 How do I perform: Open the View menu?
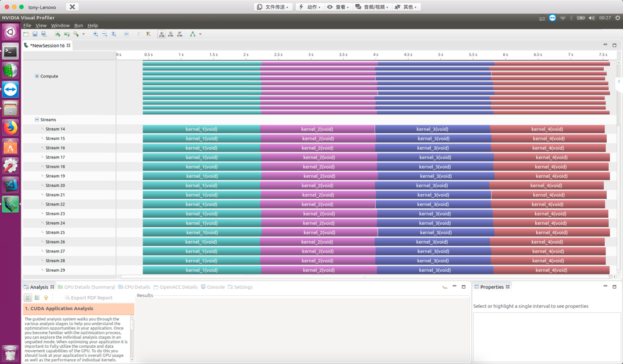pos(41,25)
